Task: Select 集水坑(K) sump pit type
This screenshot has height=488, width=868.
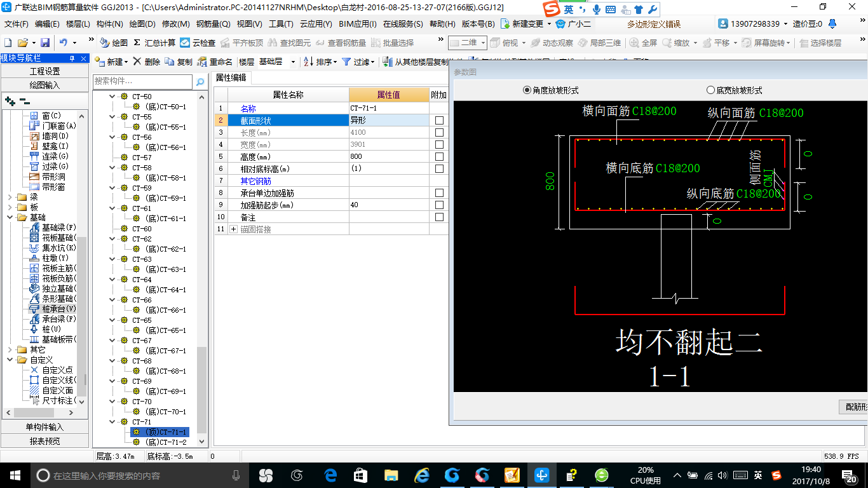Action: click(x=53, y=248)
